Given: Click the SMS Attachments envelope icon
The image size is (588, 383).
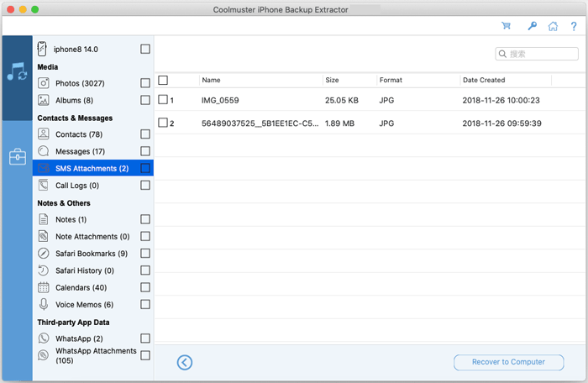Looking at the screenshot, I should pyautogui.click(x=44, y=168).
